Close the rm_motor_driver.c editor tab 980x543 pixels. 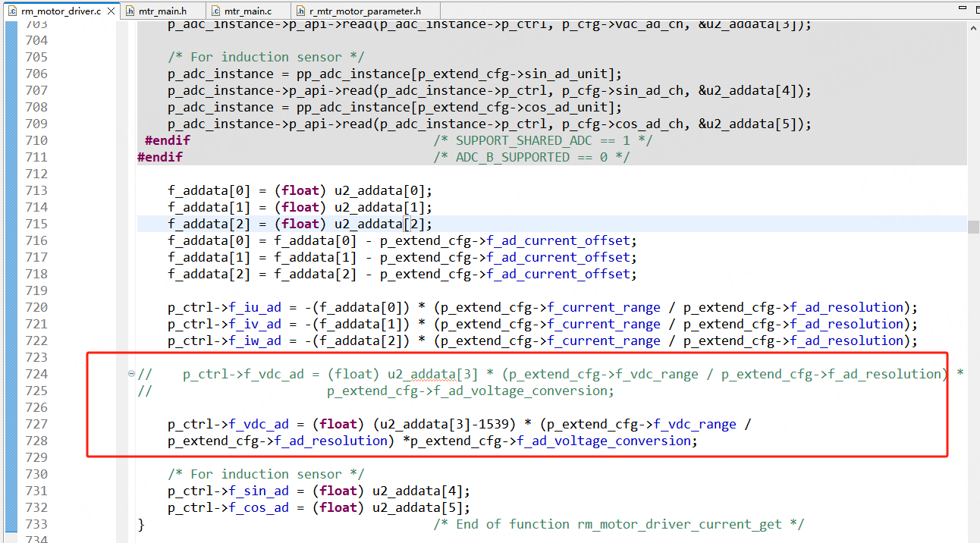110,11
